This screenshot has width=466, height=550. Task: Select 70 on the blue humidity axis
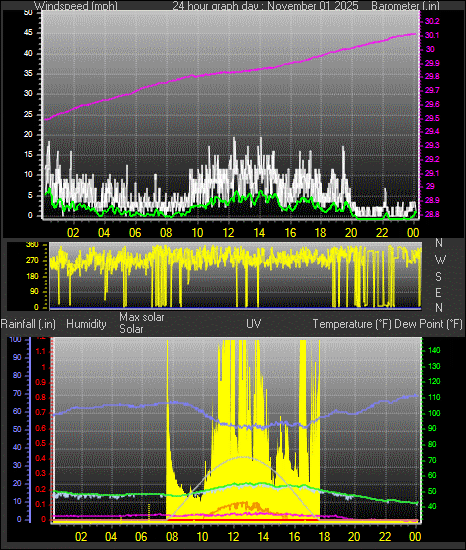(x=17, y=393)
